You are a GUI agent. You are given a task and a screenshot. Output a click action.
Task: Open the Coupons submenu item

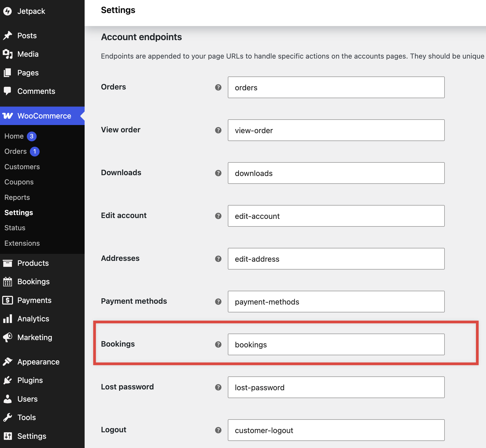[x=19, y=182]
